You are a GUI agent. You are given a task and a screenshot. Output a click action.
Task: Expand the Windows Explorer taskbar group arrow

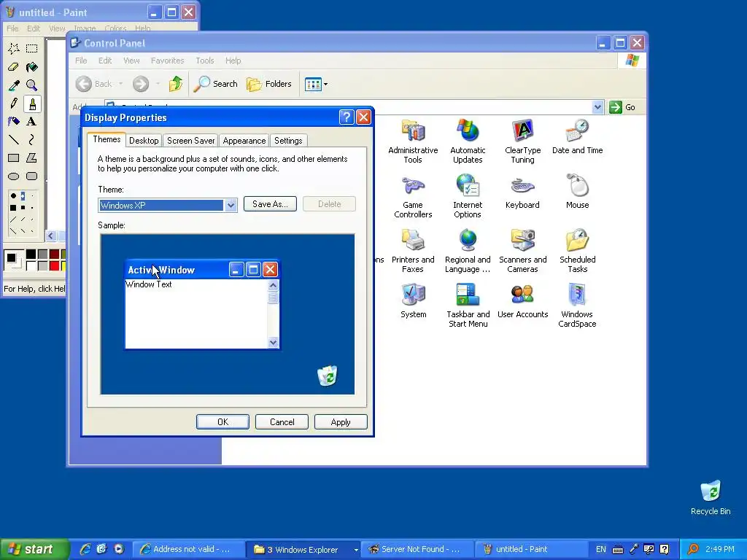point(355,550)
